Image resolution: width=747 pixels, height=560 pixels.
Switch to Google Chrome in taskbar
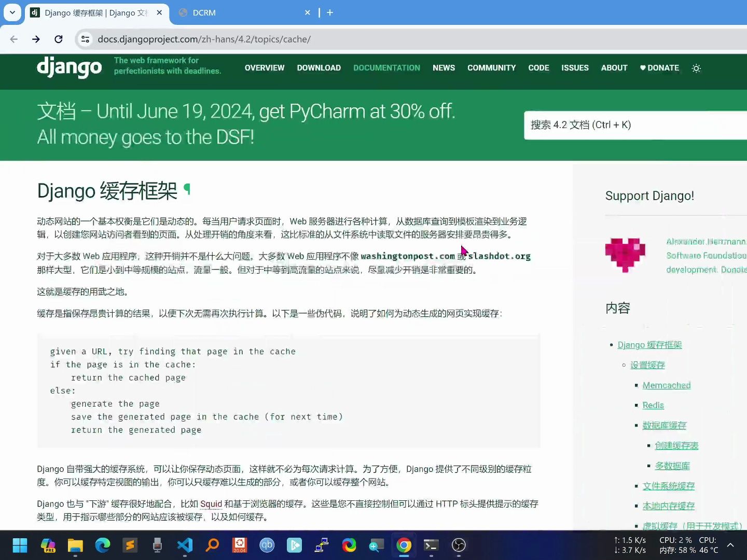click(x=404, y=545)
